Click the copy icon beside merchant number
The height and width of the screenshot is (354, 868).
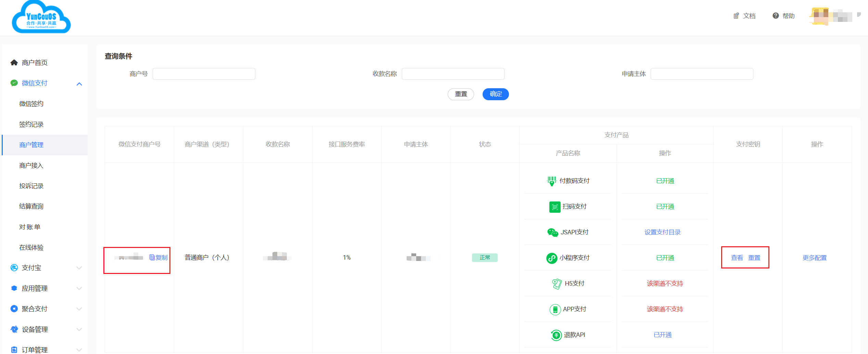152,258
